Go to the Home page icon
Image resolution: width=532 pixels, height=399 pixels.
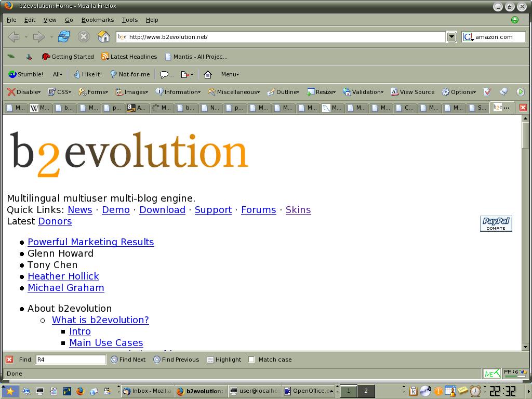pos(103,36)
